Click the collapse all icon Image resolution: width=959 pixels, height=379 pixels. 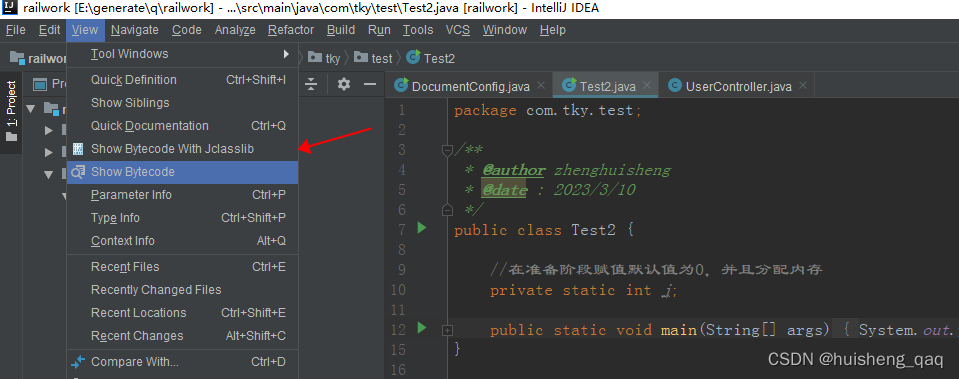pyautogui.click(x=311, y=84)
